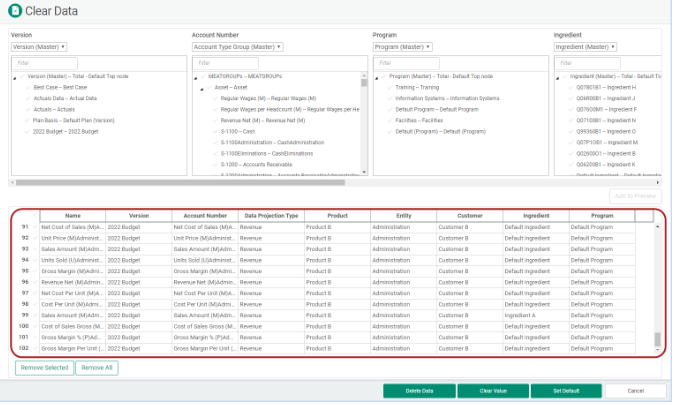Click Set Default button
Viewport: 674px width, 405px height.
click(x=566, y=391)
